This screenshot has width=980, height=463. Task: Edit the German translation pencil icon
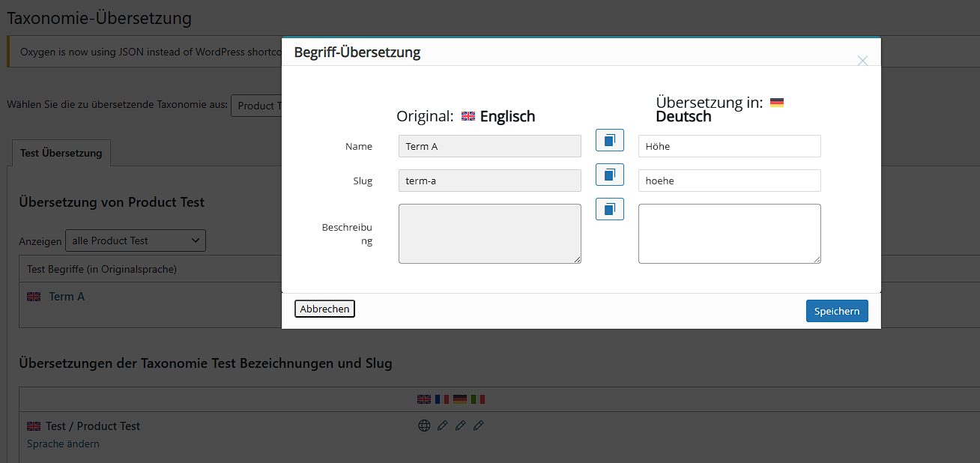point(460,426)
